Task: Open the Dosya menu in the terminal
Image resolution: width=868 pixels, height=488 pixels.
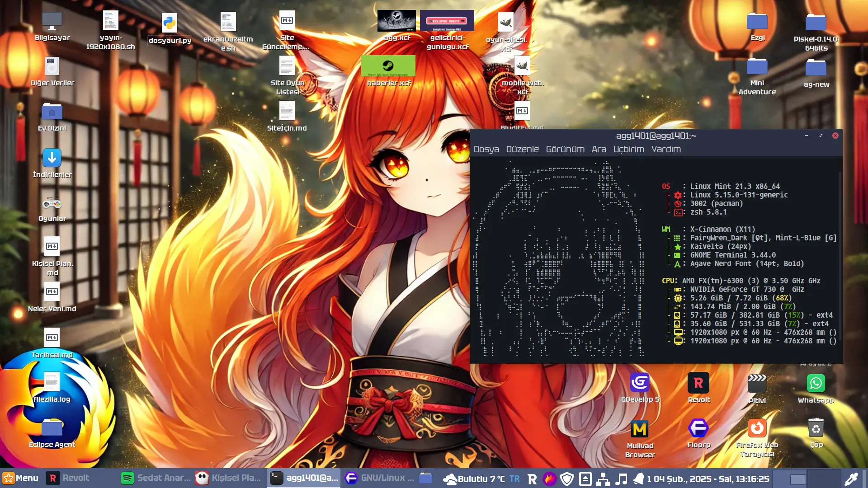Action: (486, 149)
